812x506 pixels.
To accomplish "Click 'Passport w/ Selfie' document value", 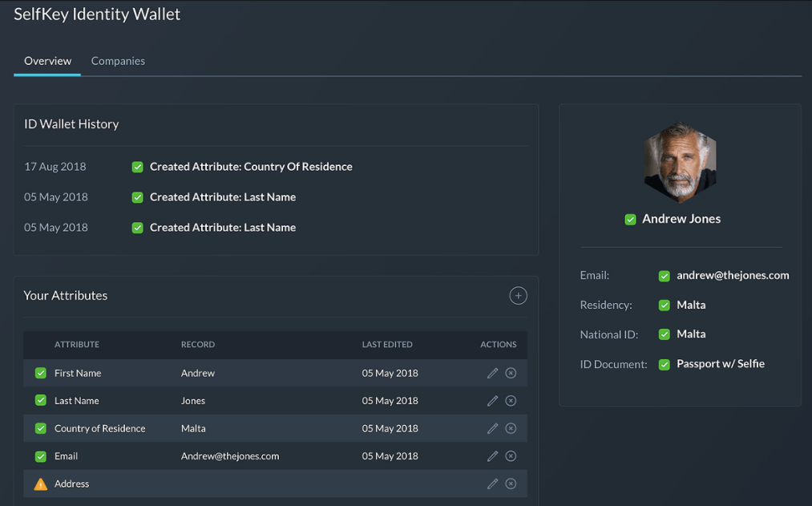I will [x=721, y=363].
